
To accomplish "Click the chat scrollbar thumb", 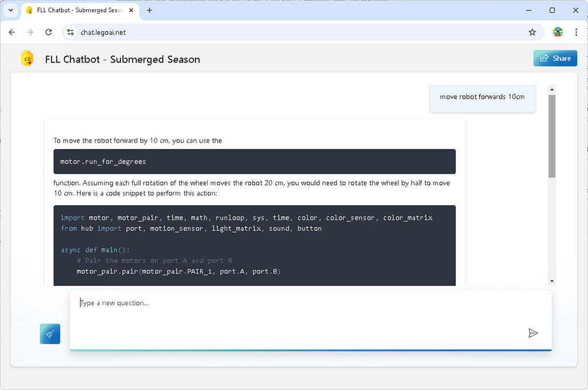I will (552, 136).
